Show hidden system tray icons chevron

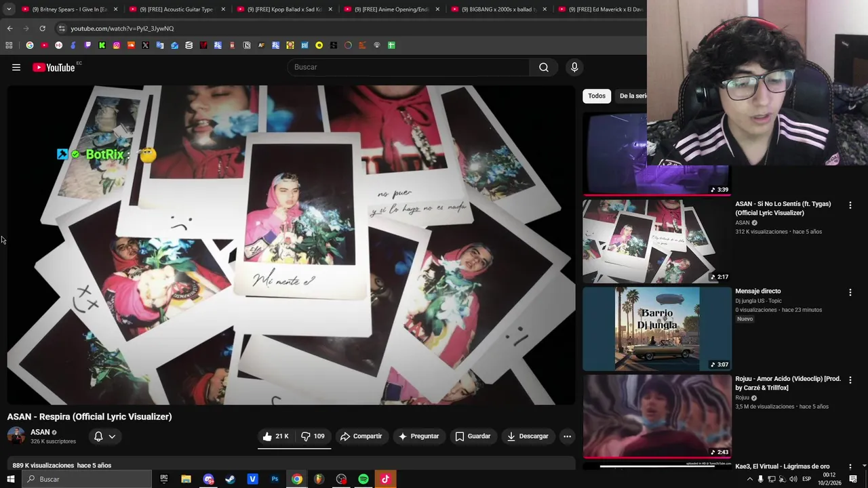click(x=749, y=479)
